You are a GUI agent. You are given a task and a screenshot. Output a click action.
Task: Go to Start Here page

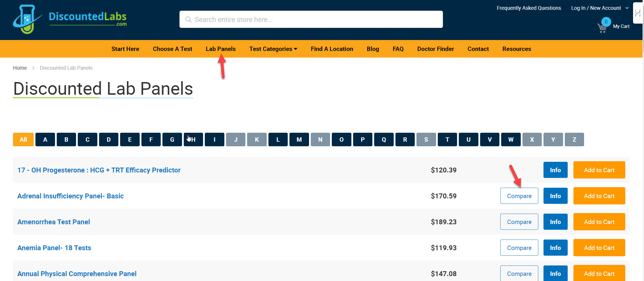pyautogui.click(x=125, y=49)
